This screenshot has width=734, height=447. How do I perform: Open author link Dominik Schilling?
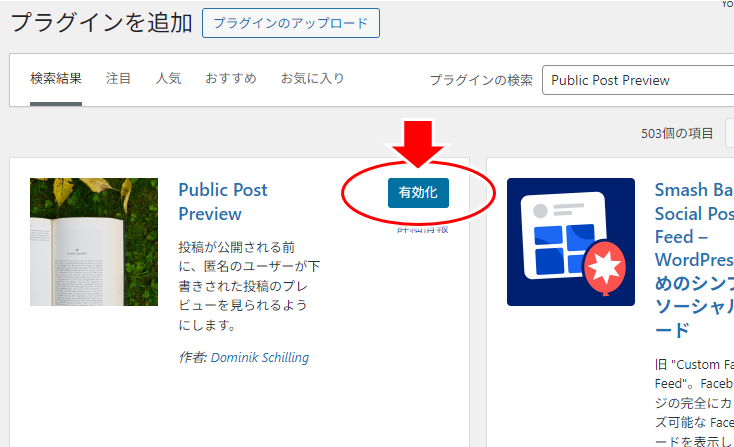[260, 358]
